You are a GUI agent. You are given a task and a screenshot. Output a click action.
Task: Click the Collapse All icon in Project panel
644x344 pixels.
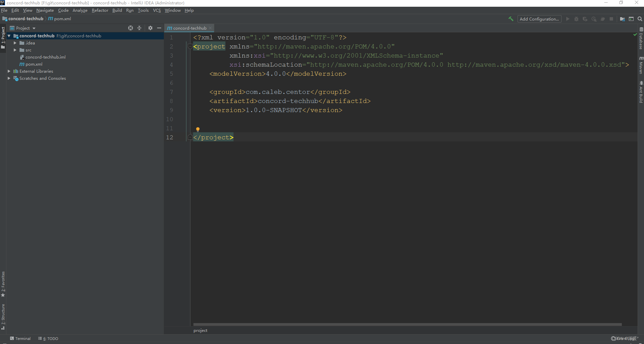point(139,28)
